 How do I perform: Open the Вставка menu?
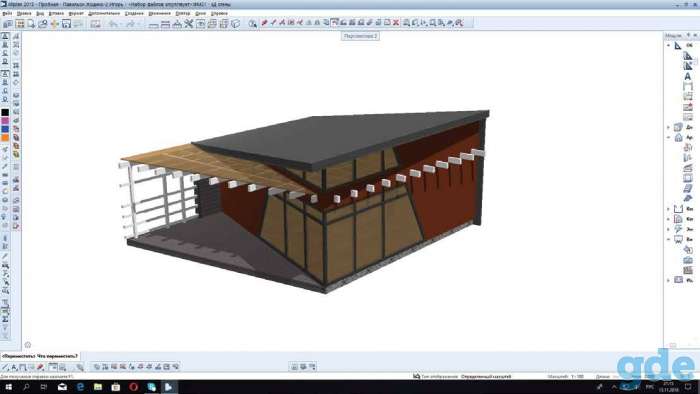(x=56, y=14)
